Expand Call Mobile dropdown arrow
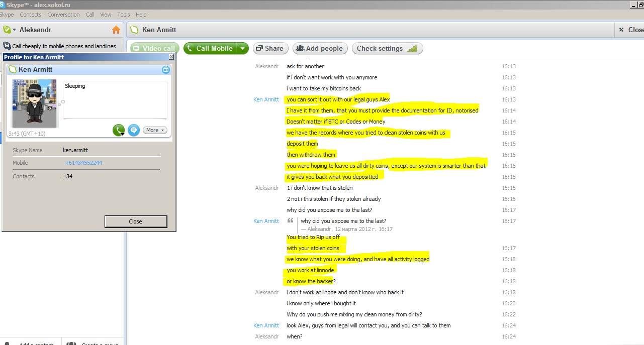 (243, 49)
